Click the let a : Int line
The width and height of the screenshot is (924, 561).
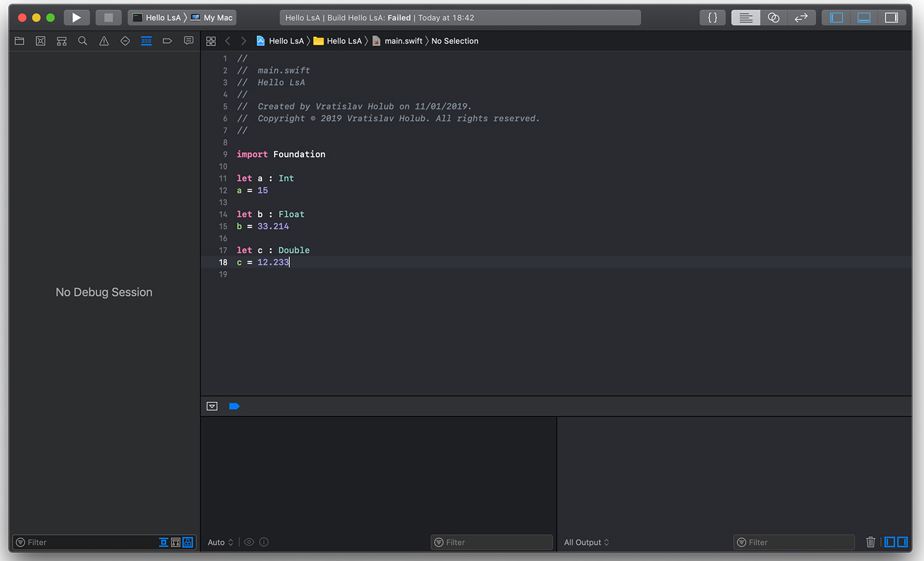coord(265,179)
